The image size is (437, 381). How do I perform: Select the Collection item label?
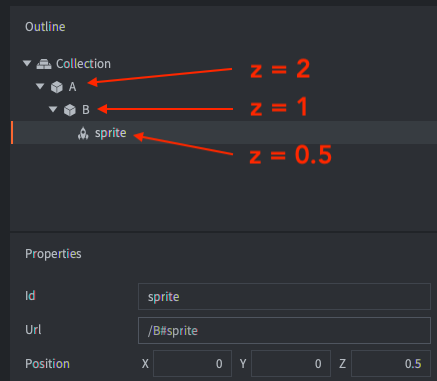[83, 64]
